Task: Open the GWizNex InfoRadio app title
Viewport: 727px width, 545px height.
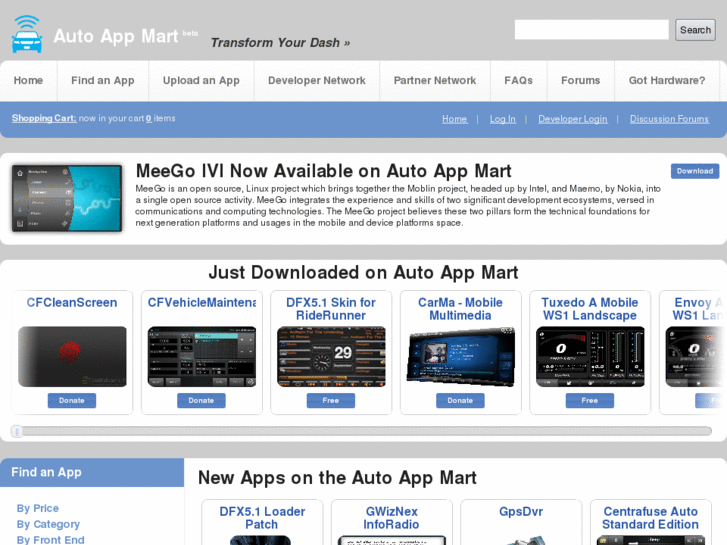Action: point(391,518)
